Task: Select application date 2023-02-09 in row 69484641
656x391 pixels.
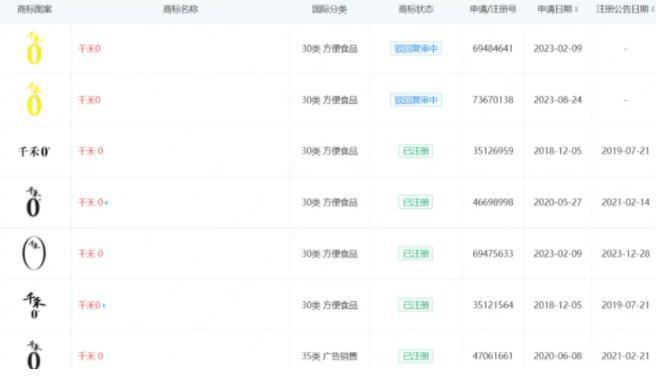Action: click(x=558, y=49)
